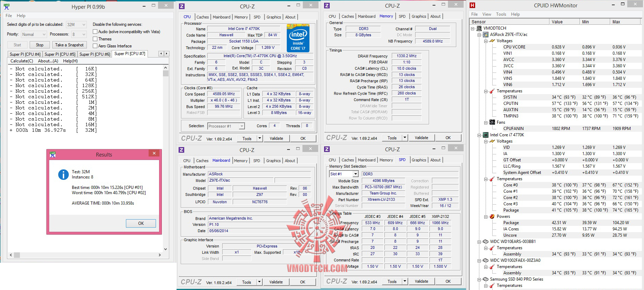Click the motherboard Voltages lightning icon
Viewport: 644px width, 290px height.
492,41
